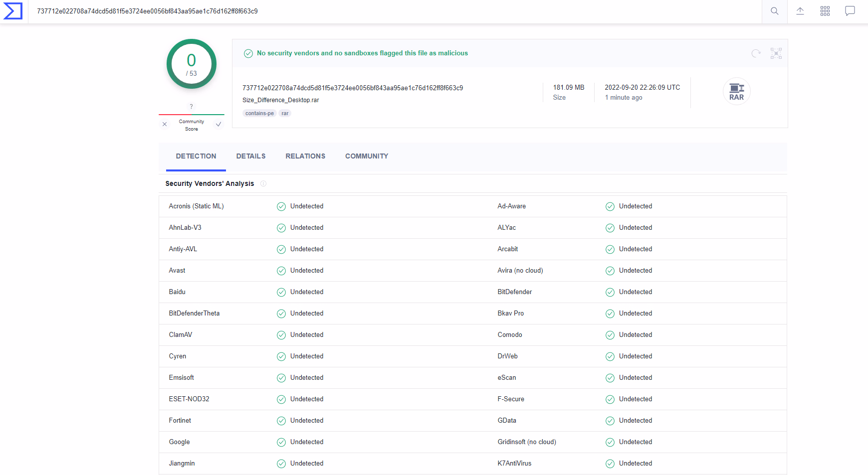Click the check icon for AhnLab-V3 result
The image size is (868, 475).
coord(281,228)
